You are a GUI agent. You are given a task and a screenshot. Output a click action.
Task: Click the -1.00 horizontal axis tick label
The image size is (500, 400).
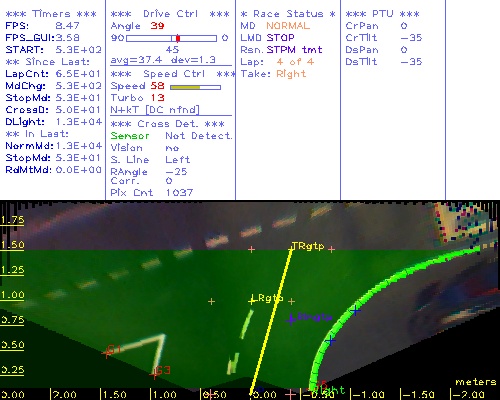tap(369, 395)
